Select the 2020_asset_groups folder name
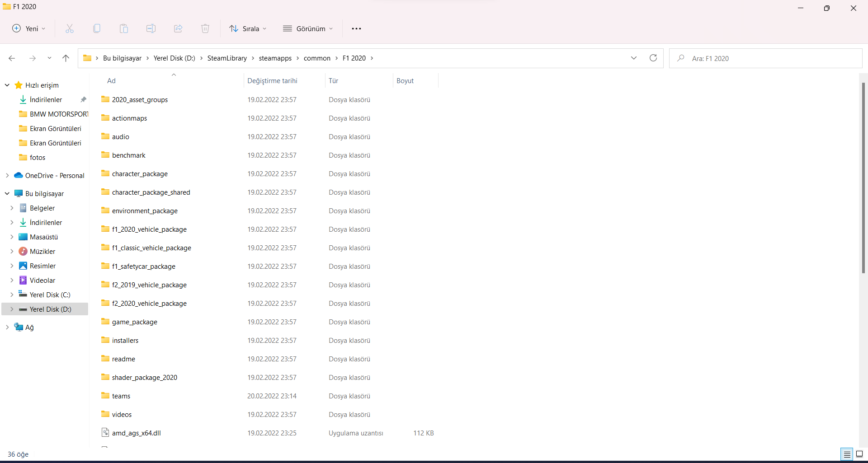Screen dimensions: 868x463 140,99
